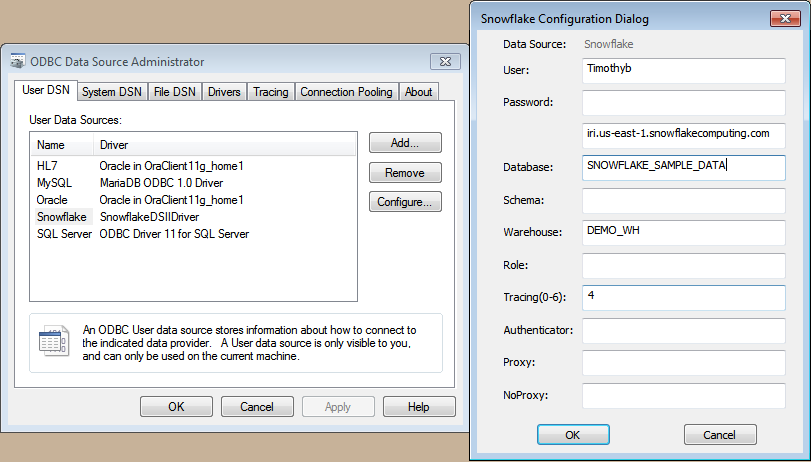Click the Authenticator input field

(684, 331)
